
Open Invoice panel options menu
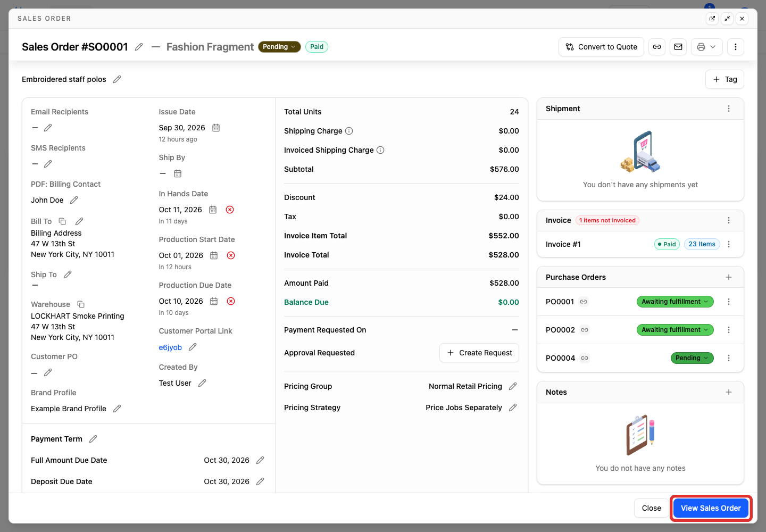click(729, 220)
